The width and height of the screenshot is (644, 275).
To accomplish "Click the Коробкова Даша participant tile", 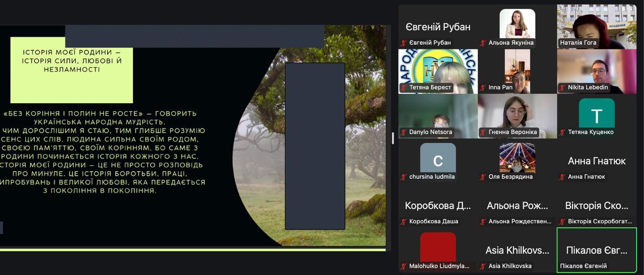I will tap(438, 205).
